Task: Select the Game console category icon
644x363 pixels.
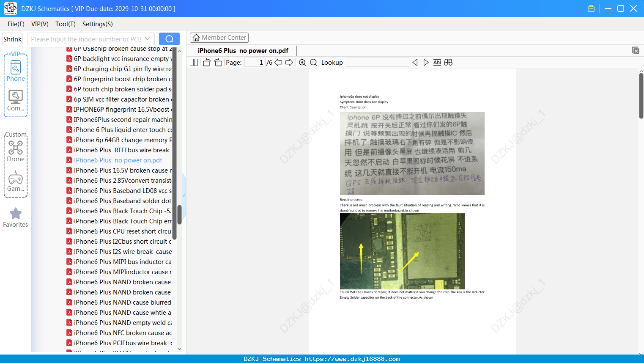Action: (16, 181)
